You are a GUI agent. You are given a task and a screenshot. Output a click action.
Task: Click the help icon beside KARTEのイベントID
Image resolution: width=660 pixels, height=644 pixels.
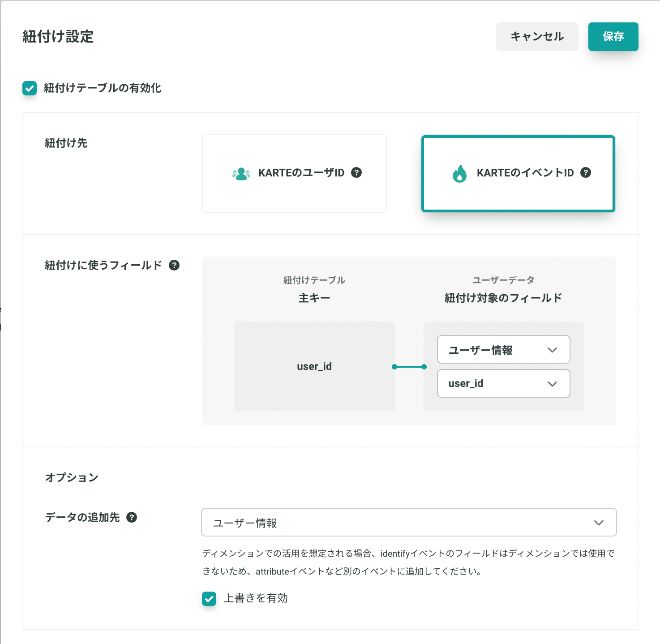point(586,172)
